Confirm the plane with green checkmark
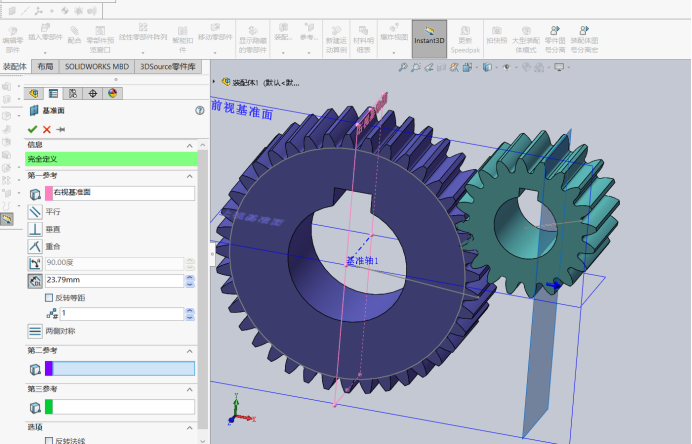This screenshot has height=444, width=692. click(32, 129)
